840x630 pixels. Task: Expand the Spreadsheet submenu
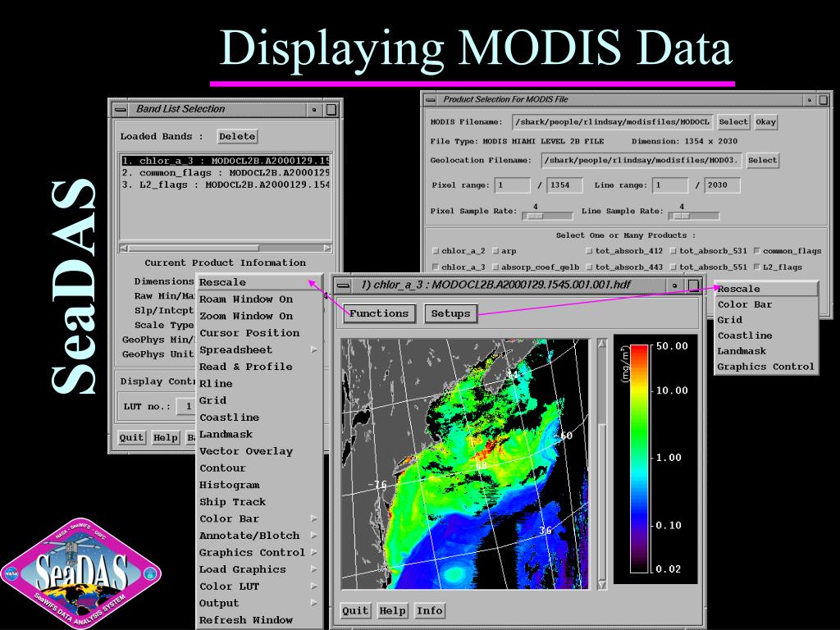tap(313, 350)
